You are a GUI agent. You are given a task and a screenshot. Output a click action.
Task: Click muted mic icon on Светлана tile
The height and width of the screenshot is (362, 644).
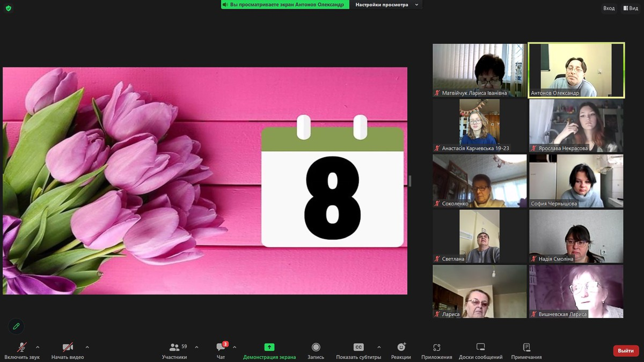(x=437, y=259)
